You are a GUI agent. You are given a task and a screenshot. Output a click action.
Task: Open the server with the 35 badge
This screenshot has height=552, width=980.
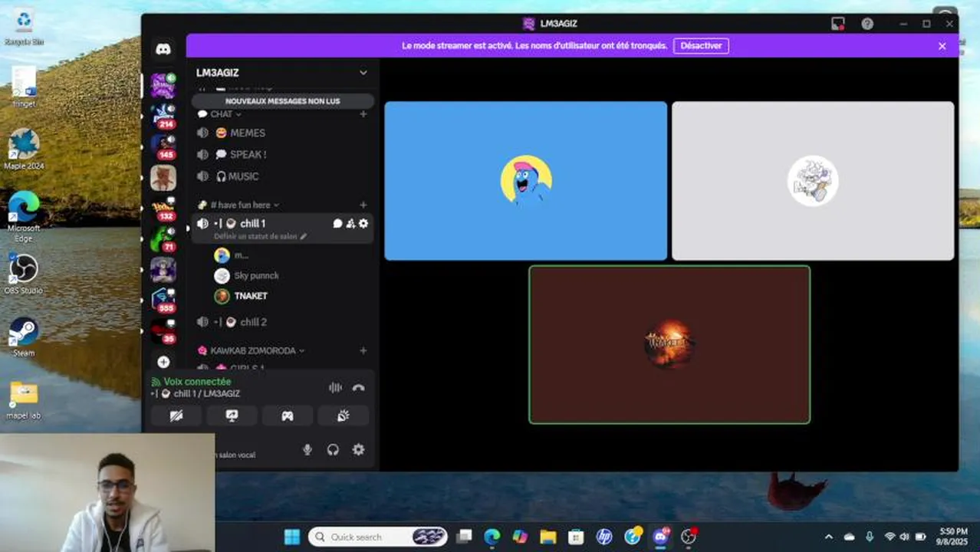point(163,331)
